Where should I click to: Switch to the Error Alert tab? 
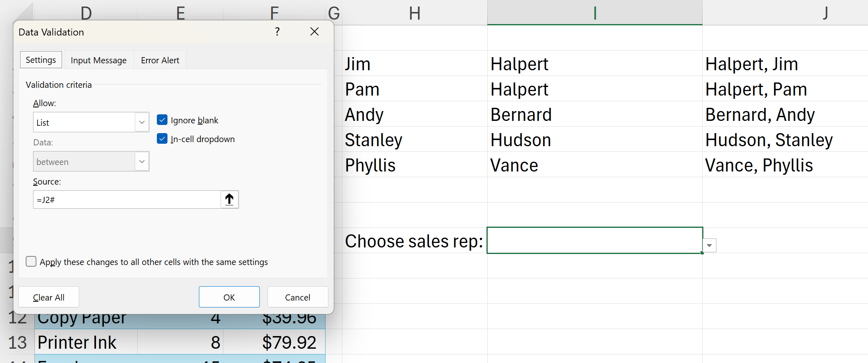[160, 60]
